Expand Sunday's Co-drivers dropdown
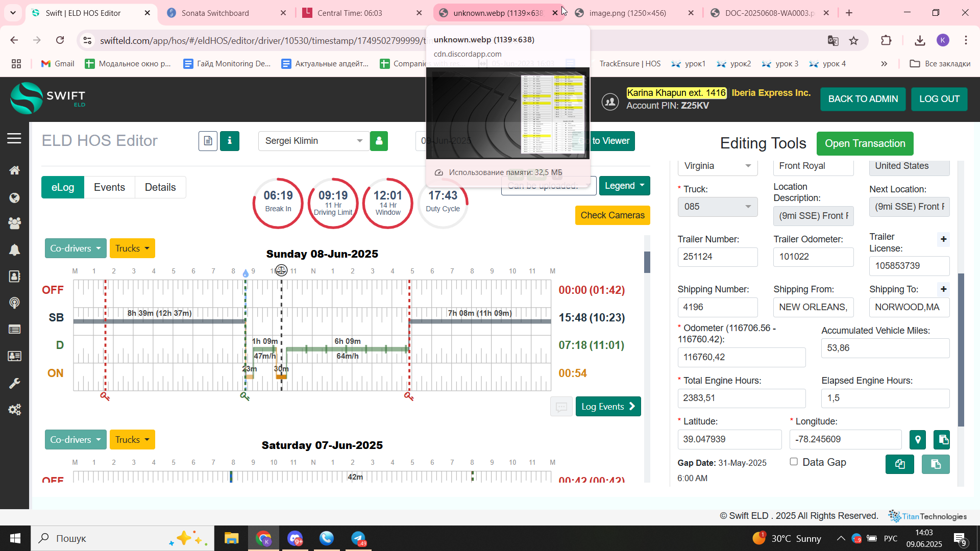Image resolution: width=980 pixels, height=551 pixels. coord(76,248)
